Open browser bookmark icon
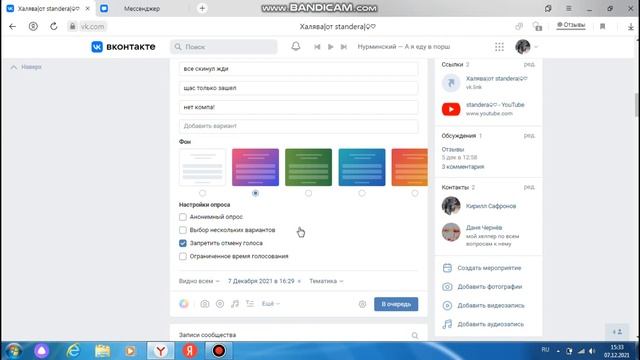 [602, 27]
